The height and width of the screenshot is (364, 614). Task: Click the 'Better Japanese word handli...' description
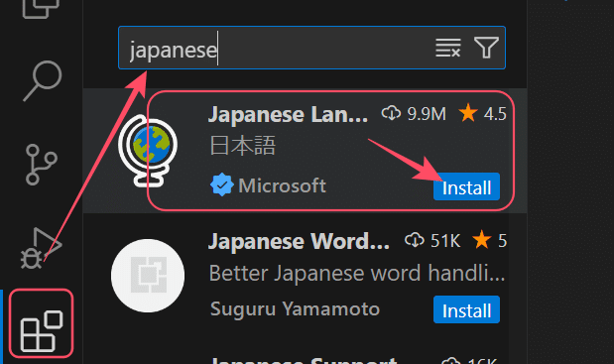coord(357,273)
